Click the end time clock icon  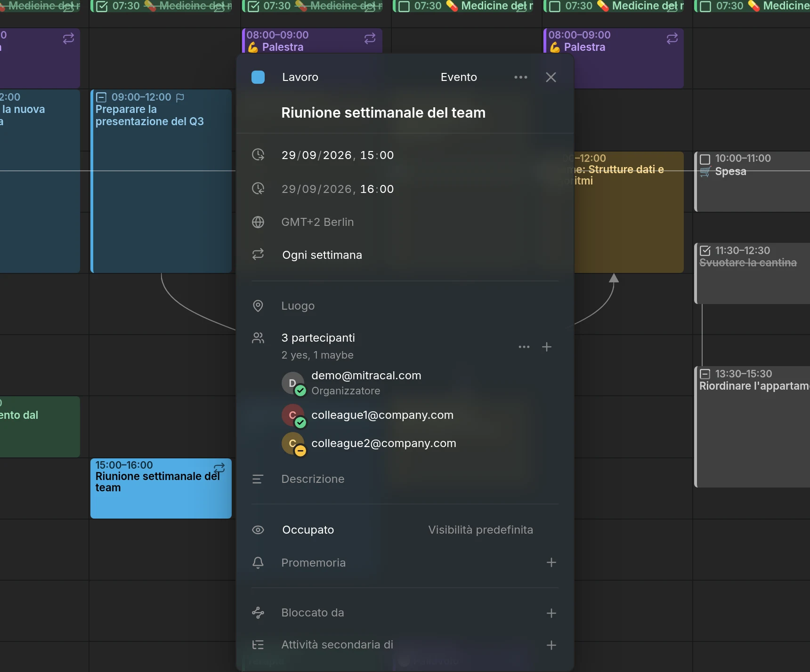click(x=258, y=189)
